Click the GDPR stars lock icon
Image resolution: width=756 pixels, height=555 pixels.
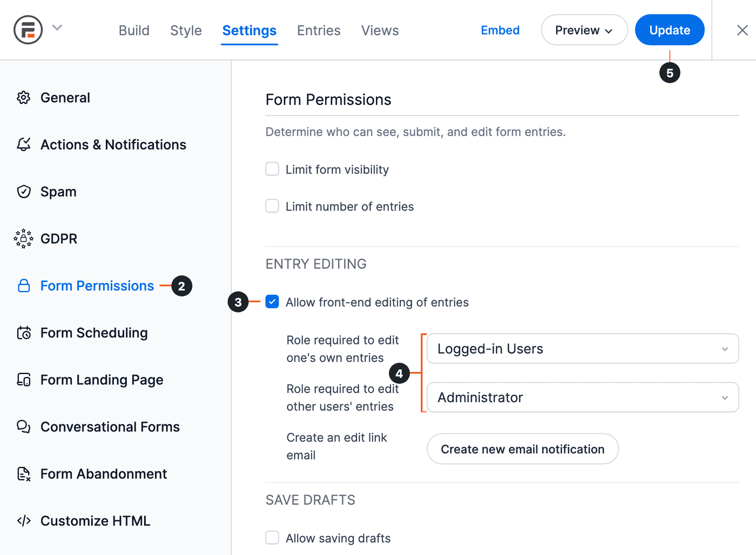24,239
